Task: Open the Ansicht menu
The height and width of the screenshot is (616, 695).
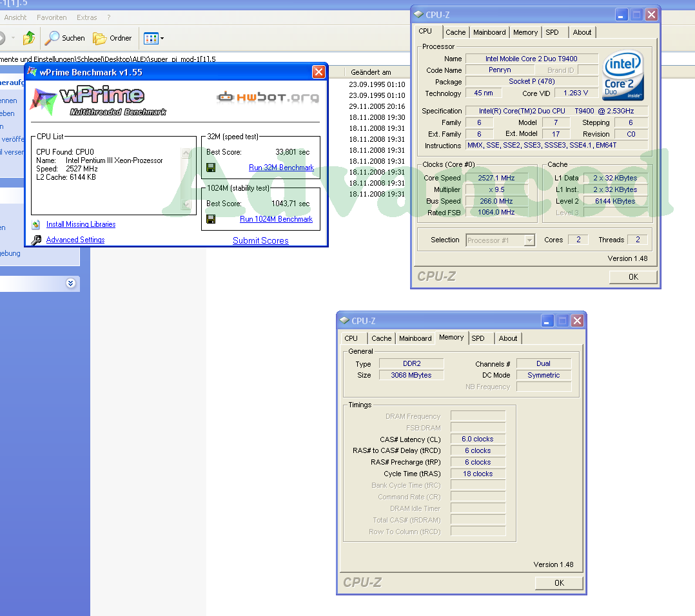Action: coord(15,17)
